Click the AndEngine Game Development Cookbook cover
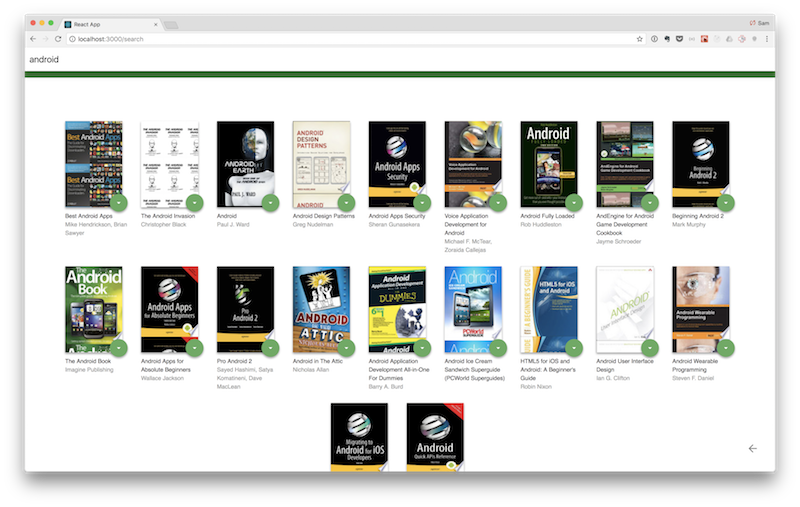 tap(625, 164)
